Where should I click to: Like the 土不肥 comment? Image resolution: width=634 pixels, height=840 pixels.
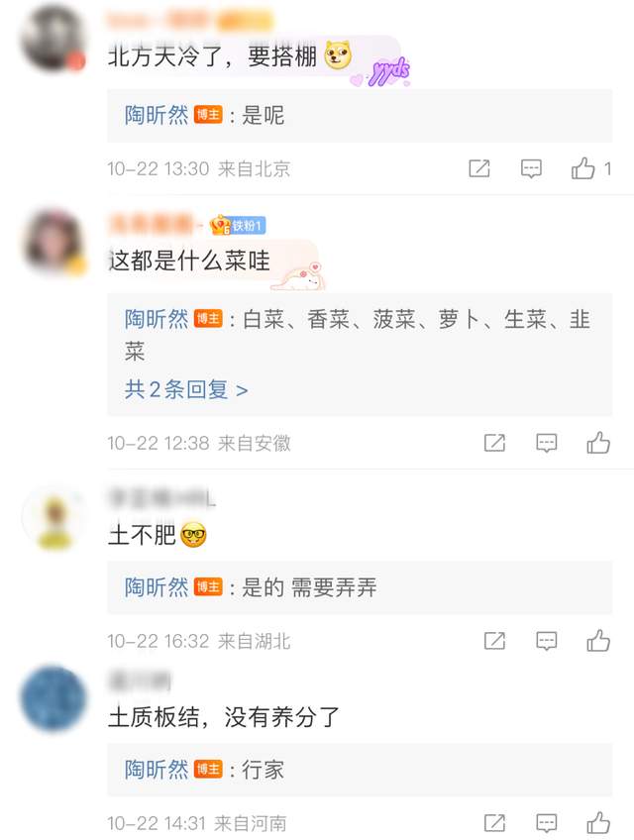pyautogui.click(x=598, y=640)
